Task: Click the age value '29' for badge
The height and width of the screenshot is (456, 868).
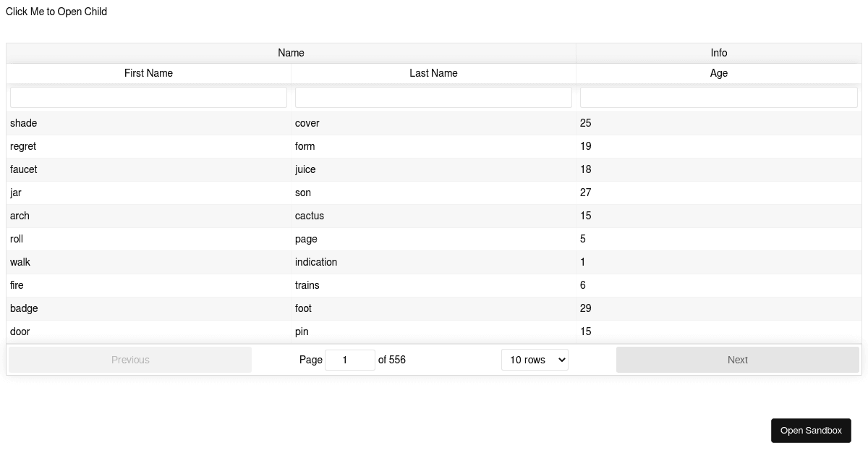Action: (585, 308)
